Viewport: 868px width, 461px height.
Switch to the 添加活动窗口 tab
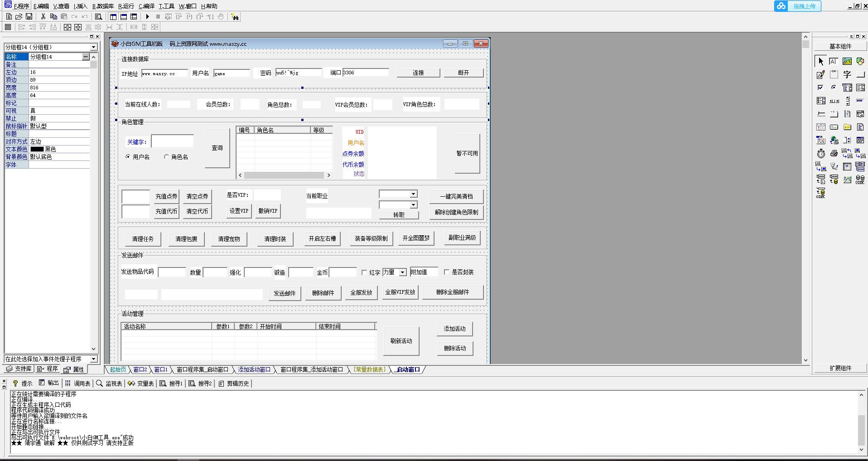click(x=254, y=369)
